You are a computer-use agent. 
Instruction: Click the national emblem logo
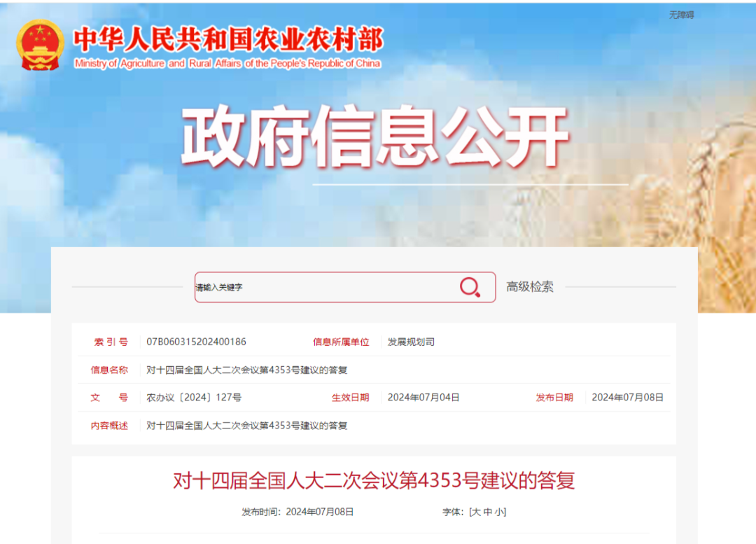40,45
